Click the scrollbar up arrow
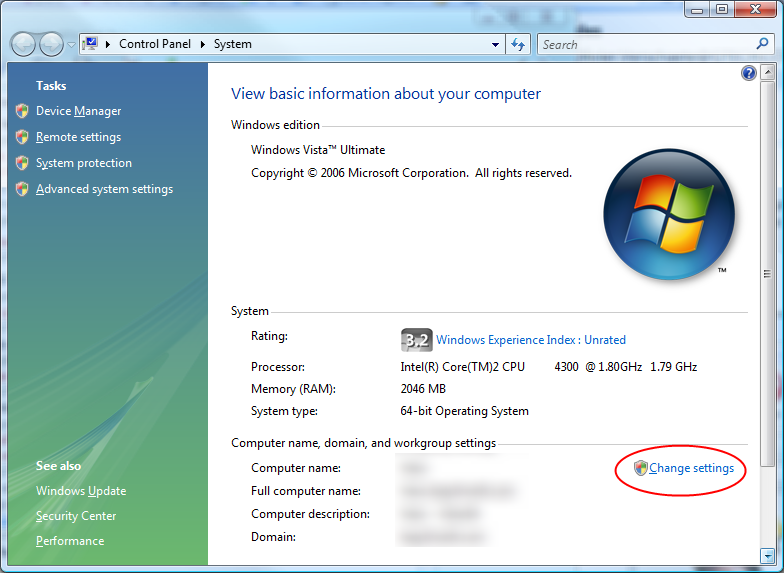 click(767, 73)
